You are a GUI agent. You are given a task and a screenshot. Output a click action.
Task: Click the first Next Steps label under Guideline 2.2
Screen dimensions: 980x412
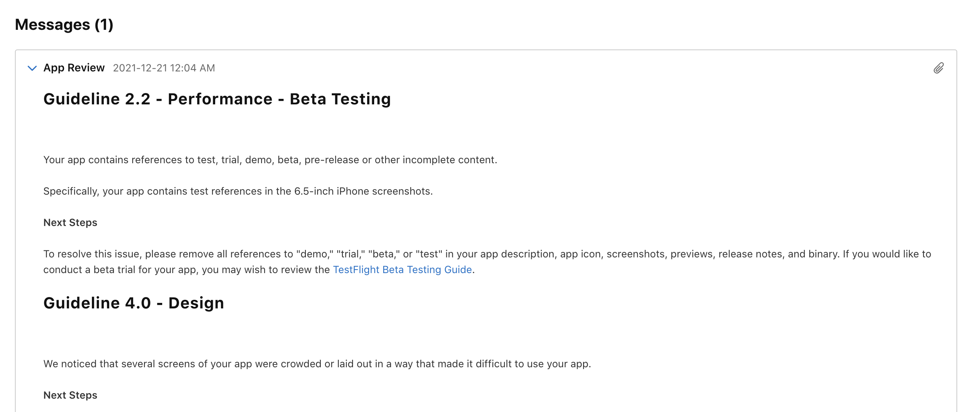pos(70,222)
